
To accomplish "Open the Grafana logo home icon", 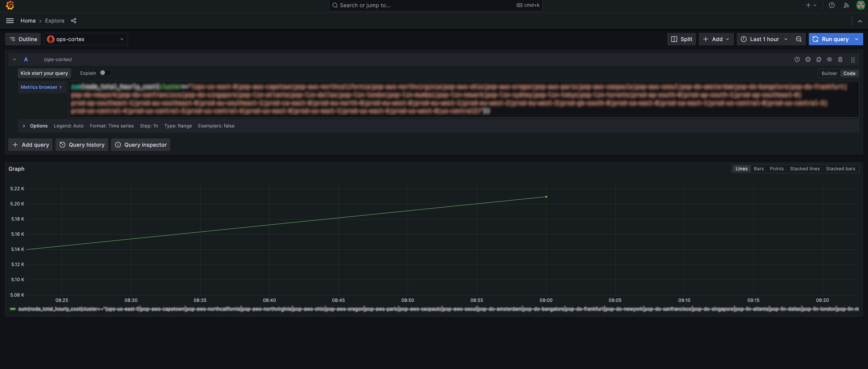I will coord(10,5).
